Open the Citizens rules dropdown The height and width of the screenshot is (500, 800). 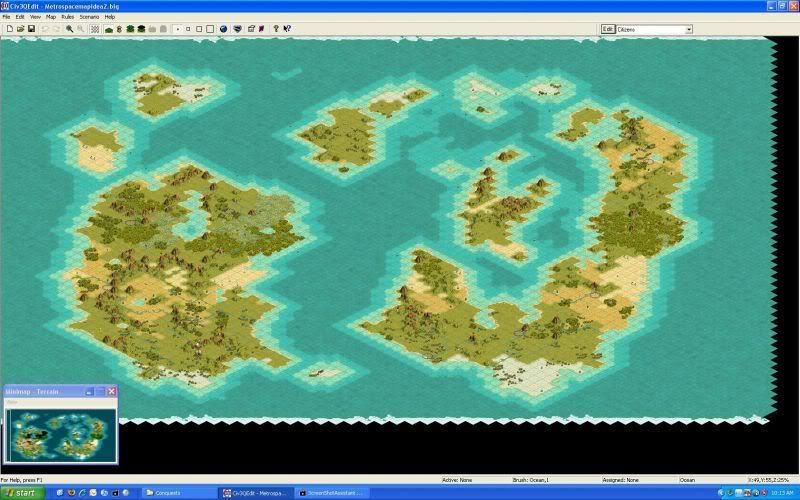tap(654, 30)
